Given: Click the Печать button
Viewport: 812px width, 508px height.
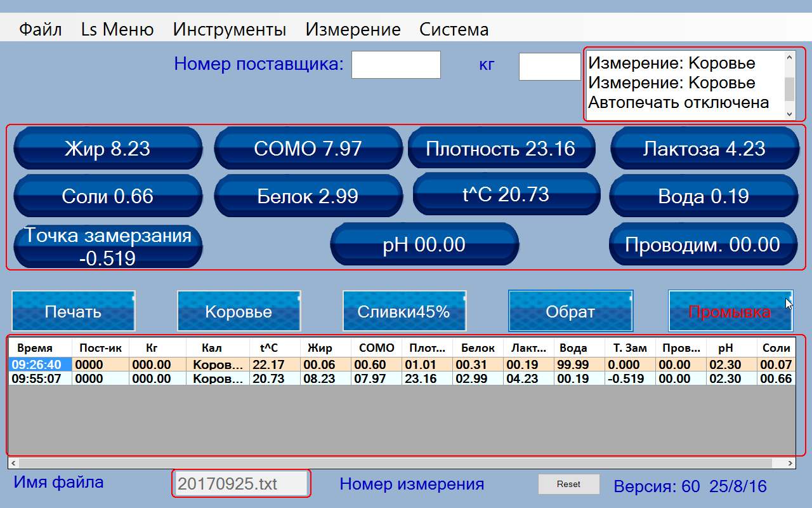Looking at the screenshot, I should coord(73,311).
